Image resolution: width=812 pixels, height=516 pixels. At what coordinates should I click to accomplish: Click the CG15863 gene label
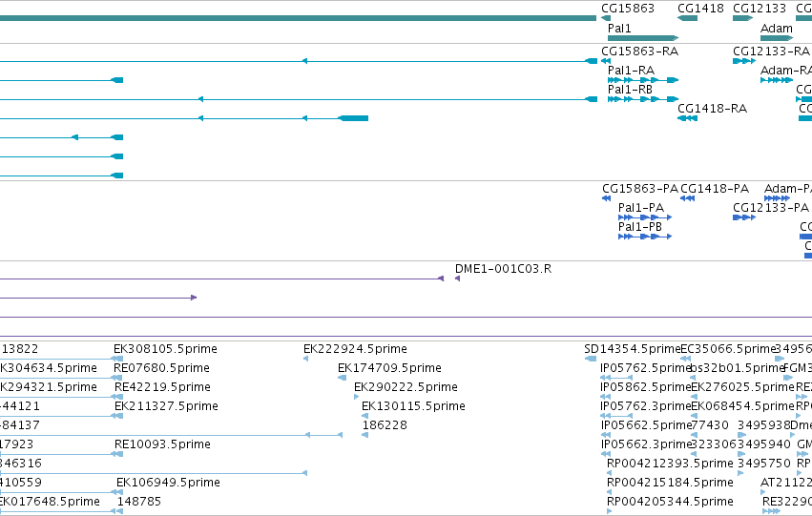(x=628, y=9)
